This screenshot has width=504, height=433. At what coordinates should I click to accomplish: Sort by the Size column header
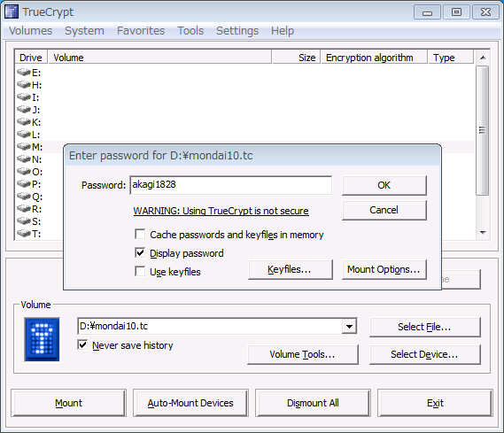click(296, 58)
